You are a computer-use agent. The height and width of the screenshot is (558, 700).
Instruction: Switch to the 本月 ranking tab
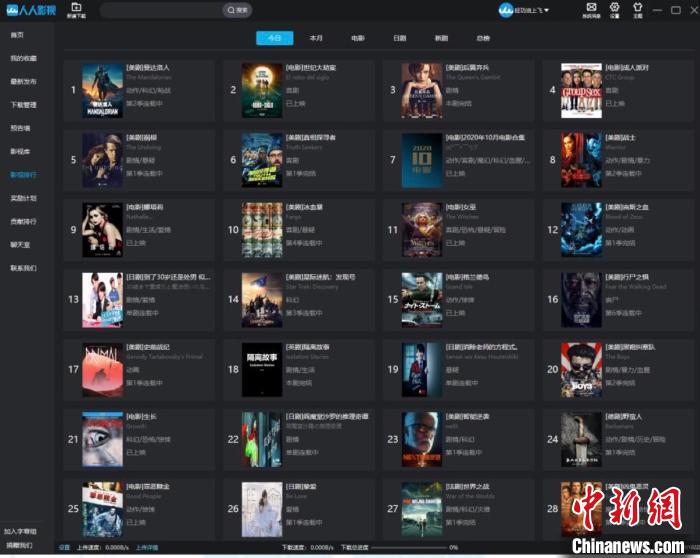(x=316, y=38)
